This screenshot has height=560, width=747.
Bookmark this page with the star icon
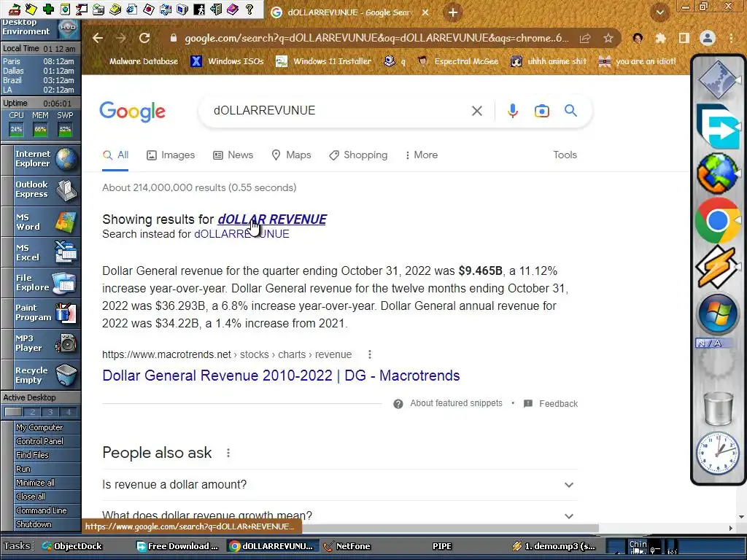tap(608, 38)
